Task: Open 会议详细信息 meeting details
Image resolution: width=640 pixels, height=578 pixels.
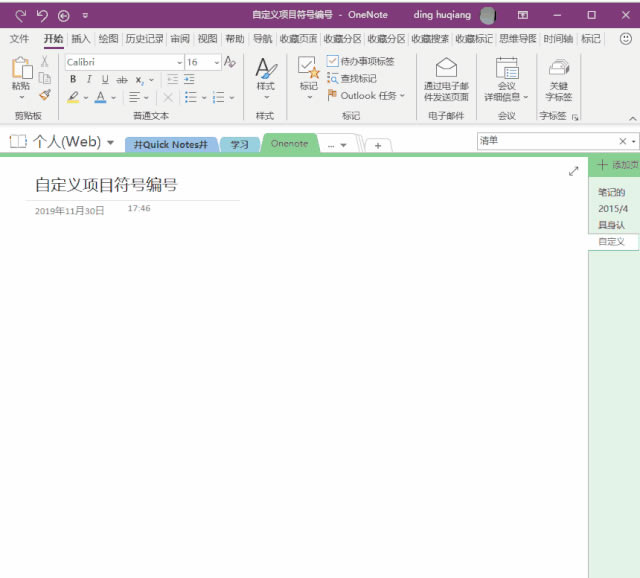Action: coord(506,79)
